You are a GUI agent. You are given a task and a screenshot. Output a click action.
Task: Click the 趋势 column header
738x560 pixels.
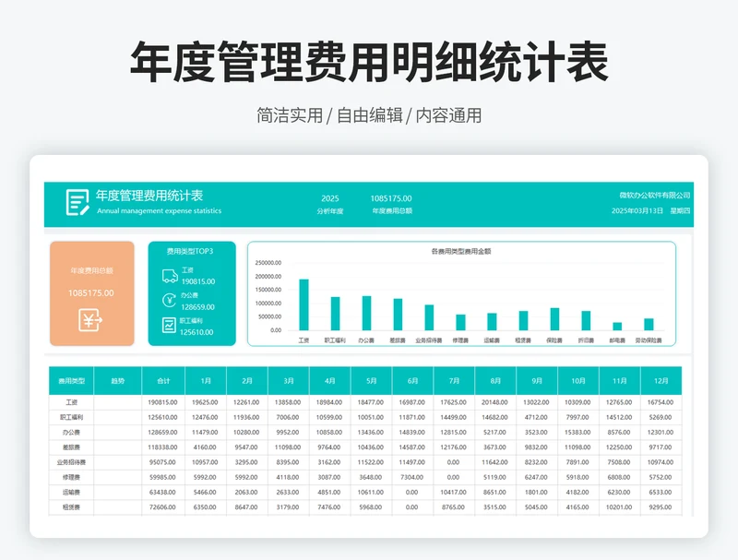(x=118, y=381)
